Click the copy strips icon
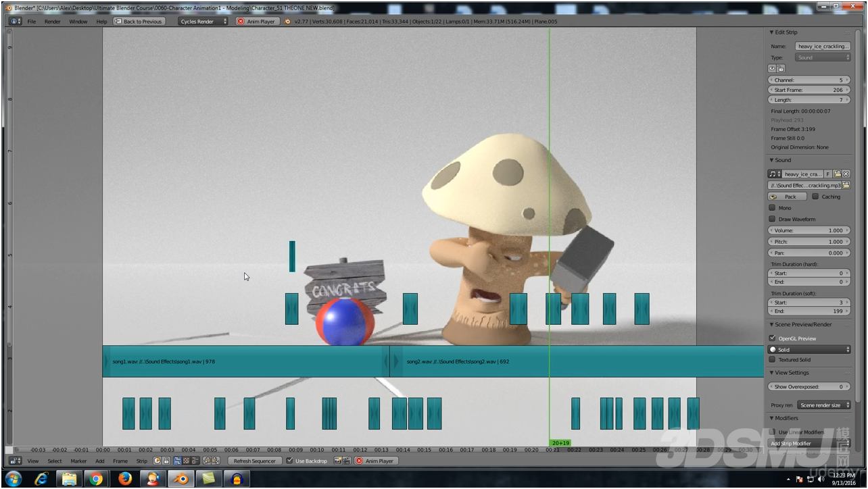This screenshot has width=868, height=489. point(207,461)
